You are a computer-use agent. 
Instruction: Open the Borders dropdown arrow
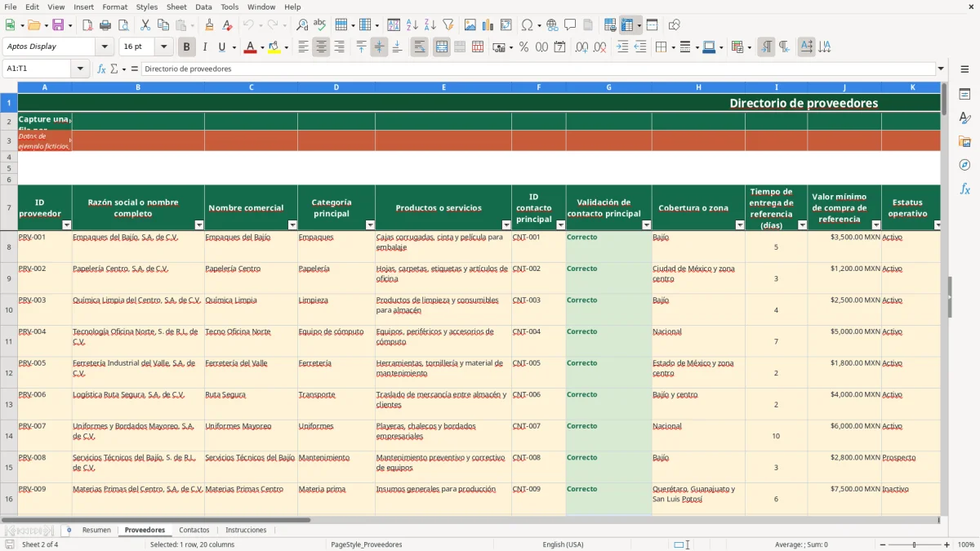point(672,47)
